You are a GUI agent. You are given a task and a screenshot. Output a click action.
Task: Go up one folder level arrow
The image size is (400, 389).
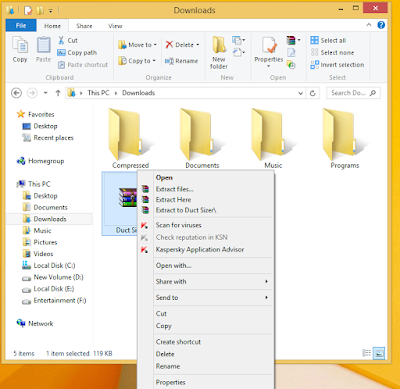(x=58, y=93)
